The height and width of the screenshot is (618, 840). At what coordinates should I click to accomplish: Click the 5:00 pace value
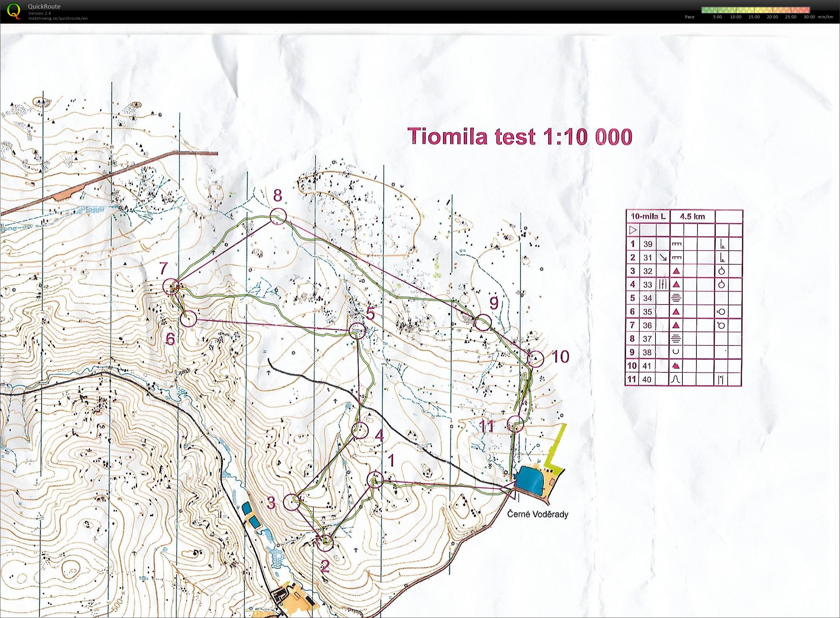(x=717, y=17)
